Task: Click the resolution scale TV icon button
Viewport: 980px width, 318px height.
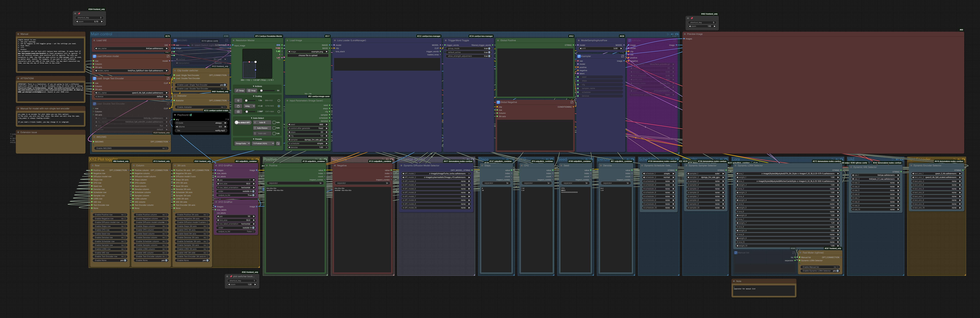Action: 238,106
